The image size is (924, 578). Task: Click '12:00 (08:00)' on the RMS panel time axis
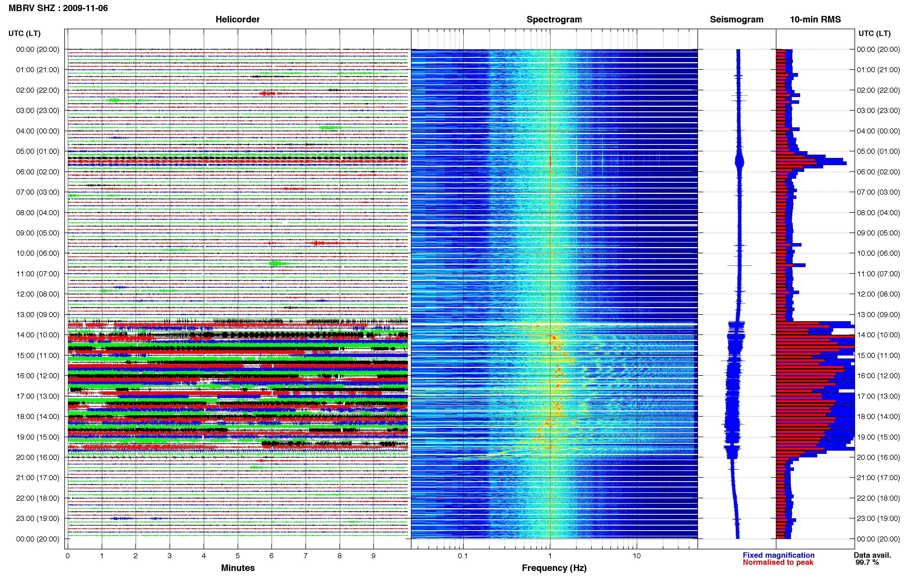878,294
